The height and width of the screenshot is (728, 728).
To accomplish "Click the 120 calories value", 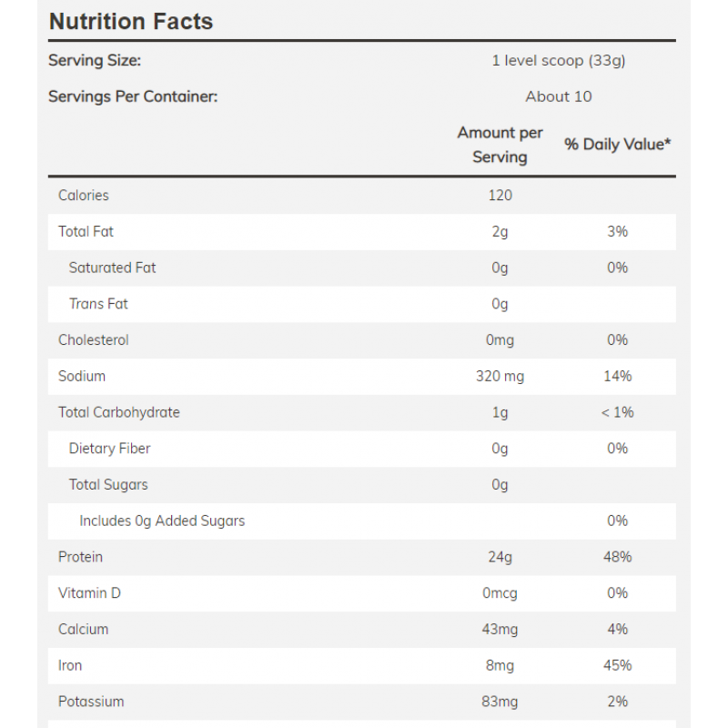I will tap(500, 196).
